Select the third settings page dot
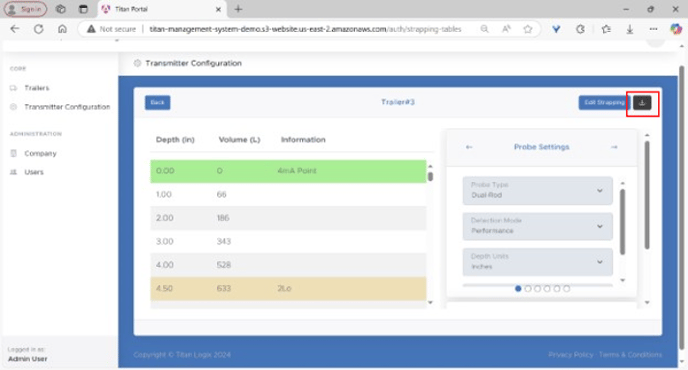 pyautogui.click(x=538, y=289)
